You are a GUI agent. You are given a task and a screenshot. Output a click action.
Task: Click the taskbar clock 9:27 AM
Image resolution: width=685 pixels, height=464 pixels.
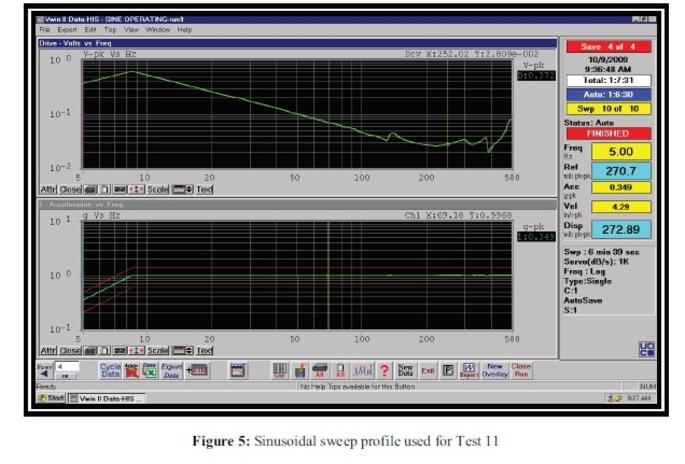pos(639,398)
